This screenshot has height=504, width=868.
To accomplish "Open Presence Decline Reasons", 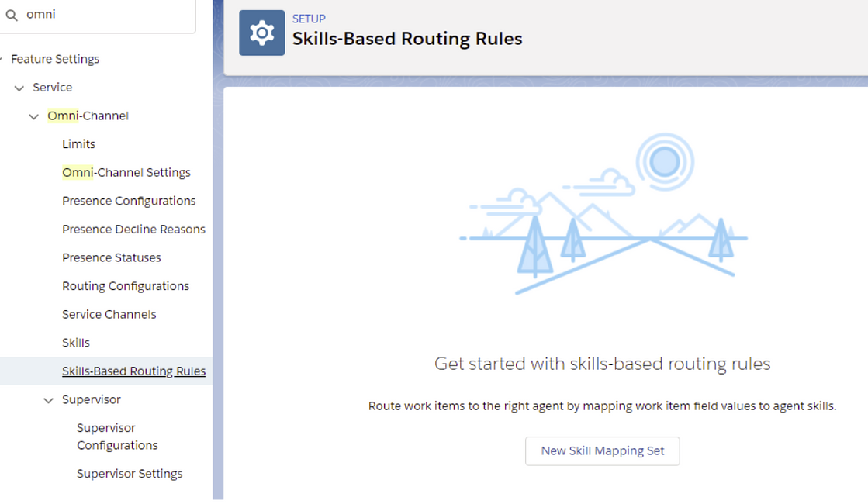I will click(133, 229).
